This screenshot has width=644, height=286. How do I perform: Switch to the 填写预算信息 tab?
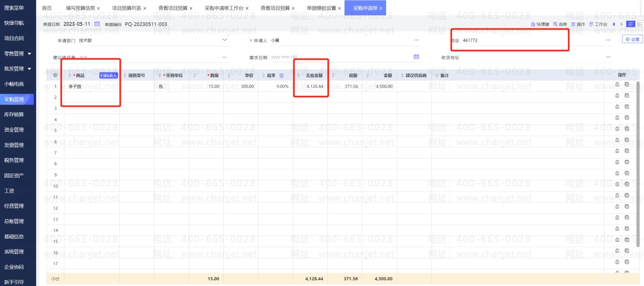point(80,8)
